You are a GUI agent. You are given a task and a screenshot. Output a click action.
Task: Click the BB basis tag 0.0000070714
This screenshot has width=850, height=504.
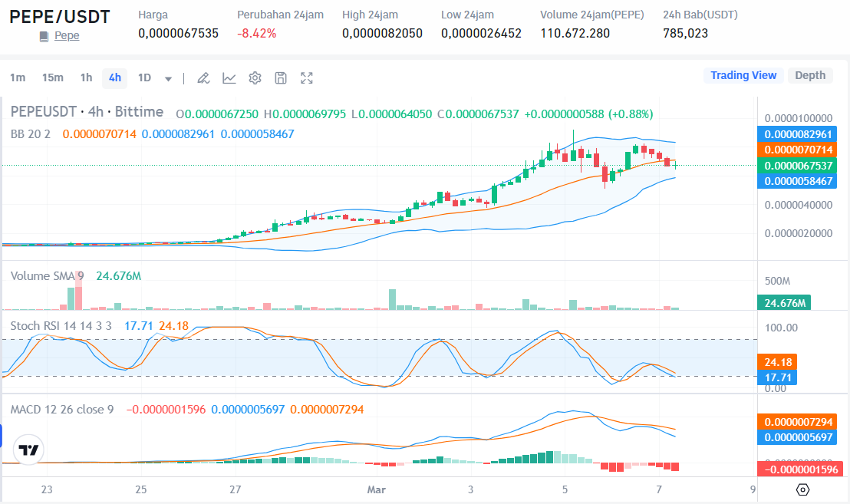pyautogui.click(x=798, y=150)
